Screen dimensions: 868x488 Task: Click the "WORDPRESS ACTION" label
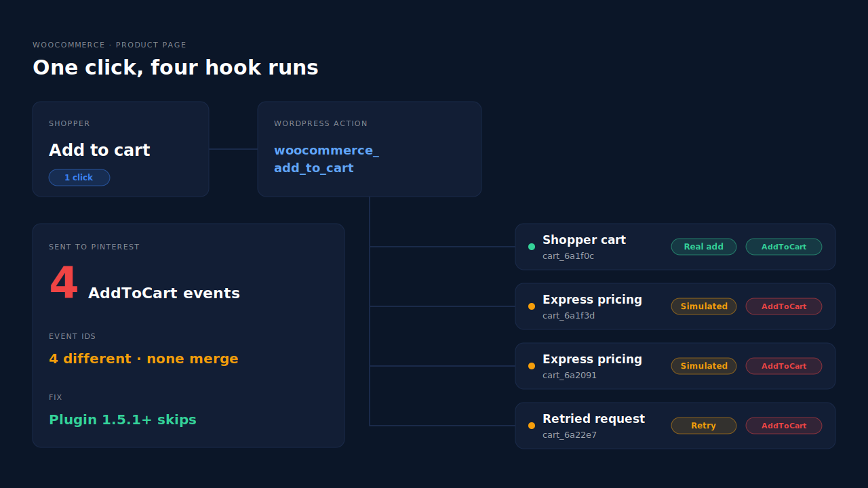pos(321,123)
